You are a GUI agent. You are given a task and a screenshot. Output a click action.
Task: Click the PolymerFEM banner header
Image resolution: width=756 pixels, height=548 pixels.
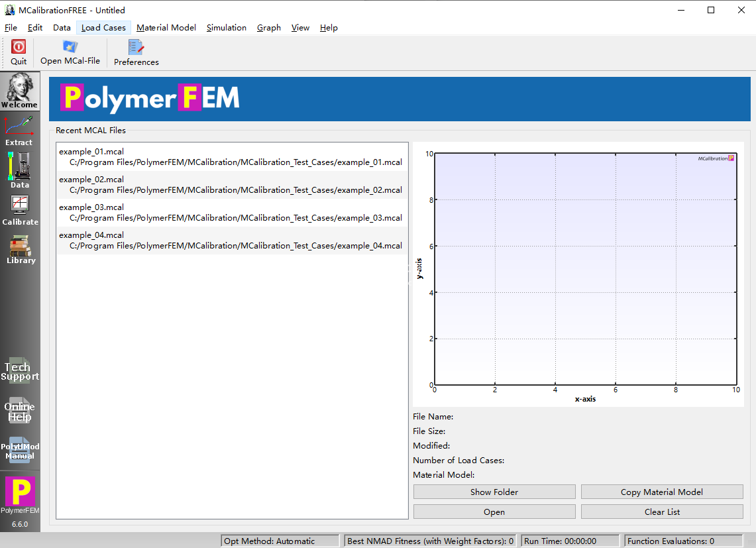[x=400, y=99]
